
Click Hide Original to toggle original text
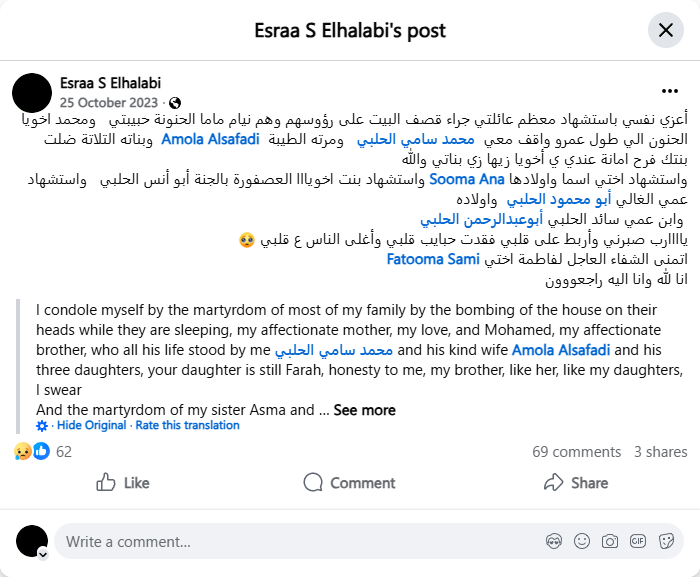pyautogui.click(x=91, y=425)
